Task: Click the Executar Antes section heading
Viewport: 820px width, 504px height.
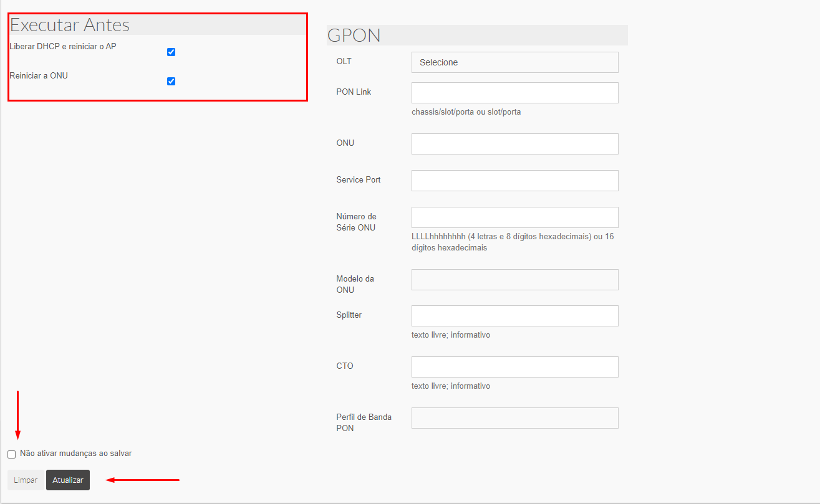Action: click(x=70, y=25)
